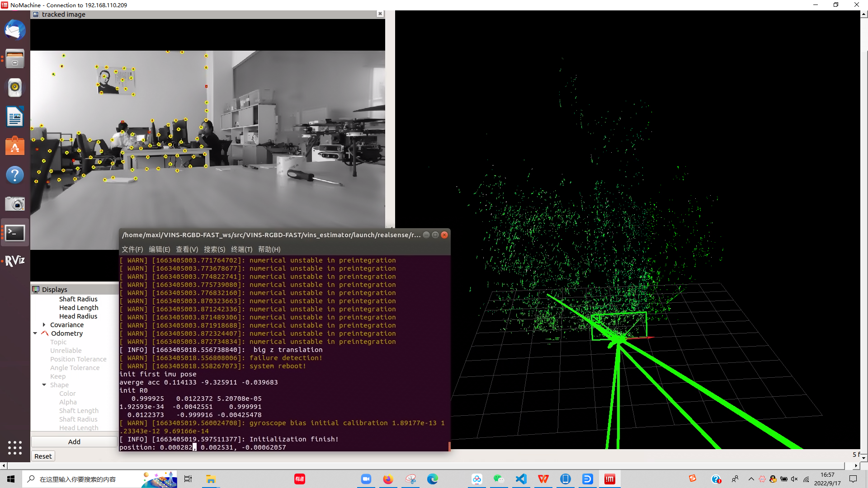The image size is (868, 488).
Task: Open the Help question mark icon
Action: [15, 175]
